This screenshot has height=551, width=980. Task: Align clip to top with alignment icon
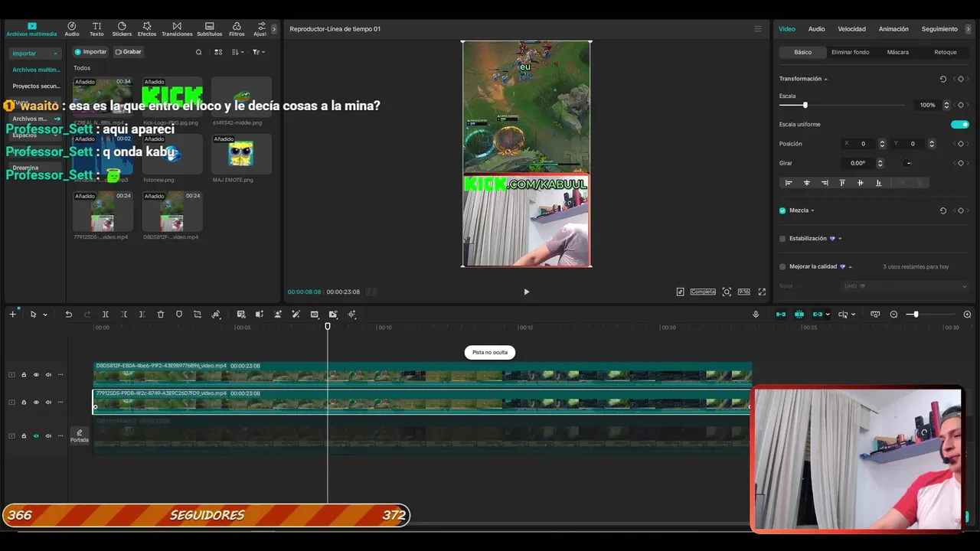point(842,183)
